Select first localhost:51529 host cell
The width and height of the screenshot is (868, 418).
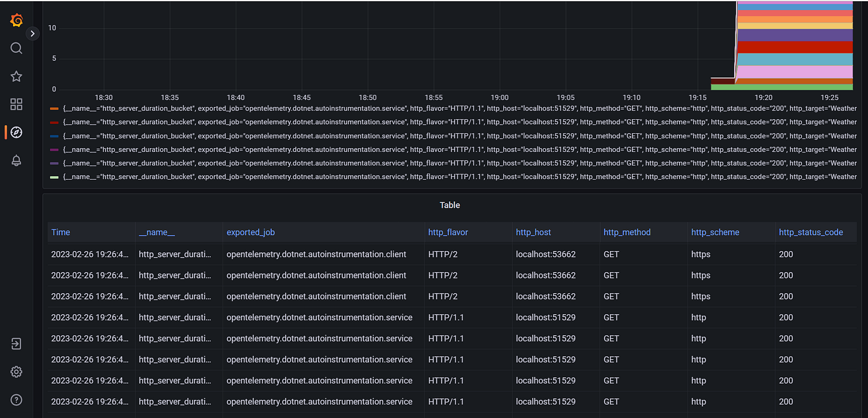(546, 318)
